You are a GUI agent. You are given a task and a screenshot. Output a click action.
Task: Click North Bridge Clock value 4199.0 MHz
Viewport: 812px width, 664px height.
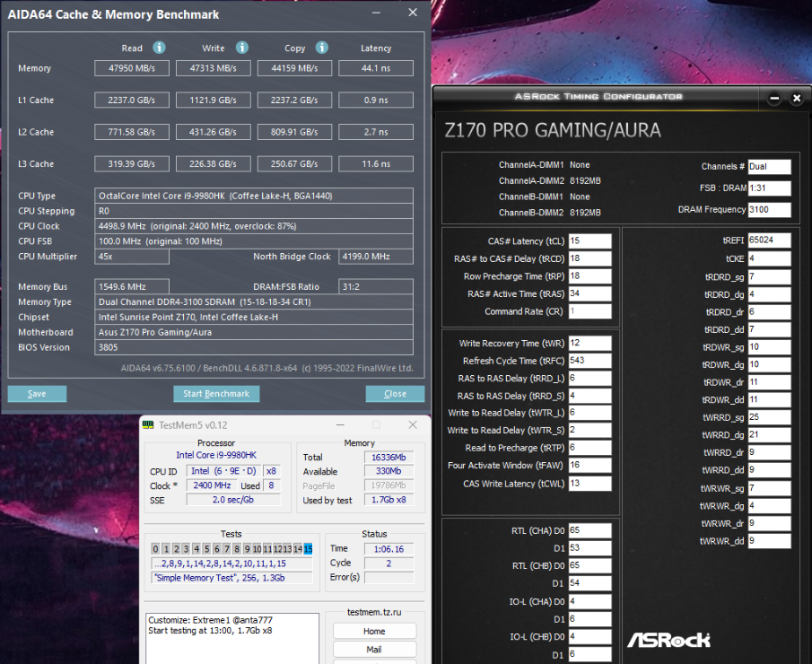(376, 257)
